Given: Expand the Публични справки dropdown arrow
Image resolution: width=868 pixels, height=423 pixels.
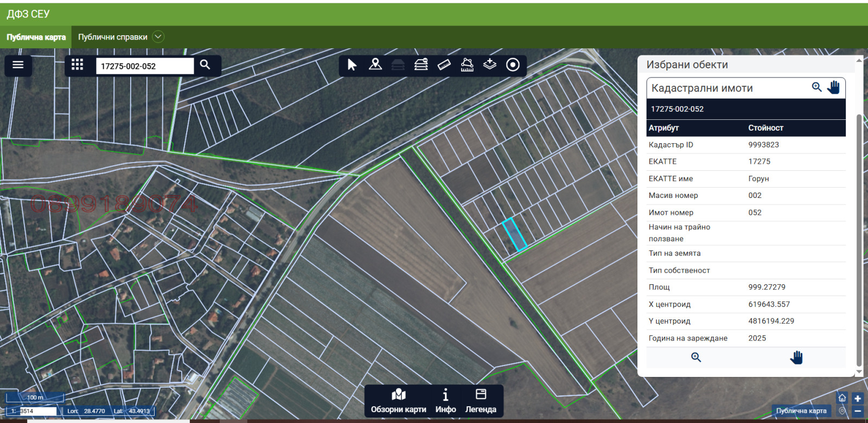Looking at the screenshot, I should click(158, 37).
